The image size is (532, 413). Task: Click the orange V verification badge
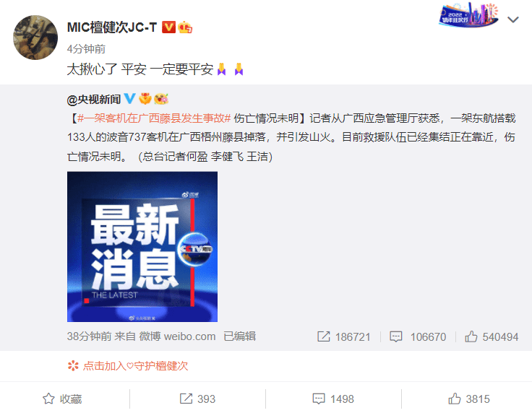(168, 27)
